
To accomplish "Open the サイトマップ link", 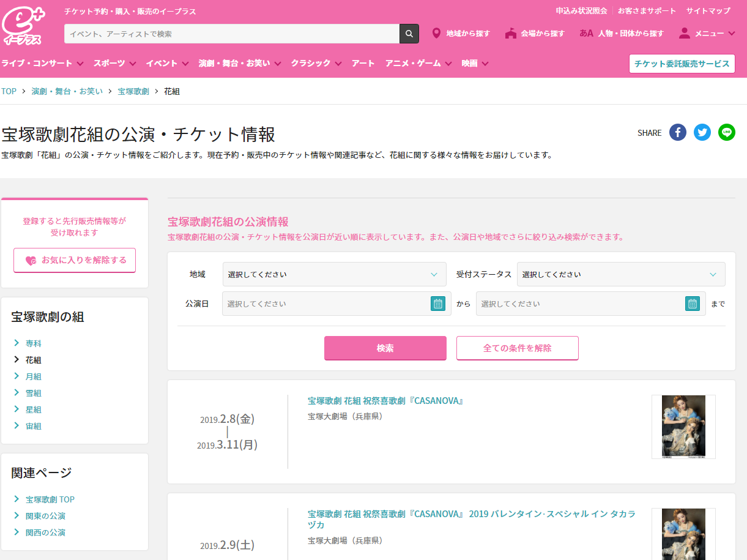I will (x=708, y=11).
